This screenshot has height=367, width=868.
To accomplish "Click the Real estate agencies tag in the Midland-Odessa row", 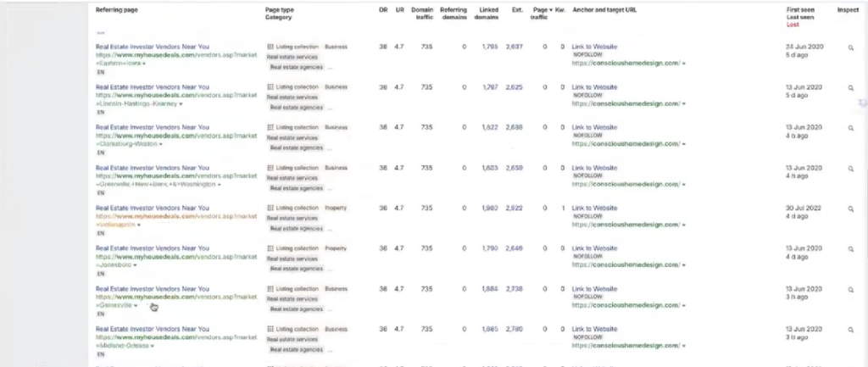I will 296,348.
